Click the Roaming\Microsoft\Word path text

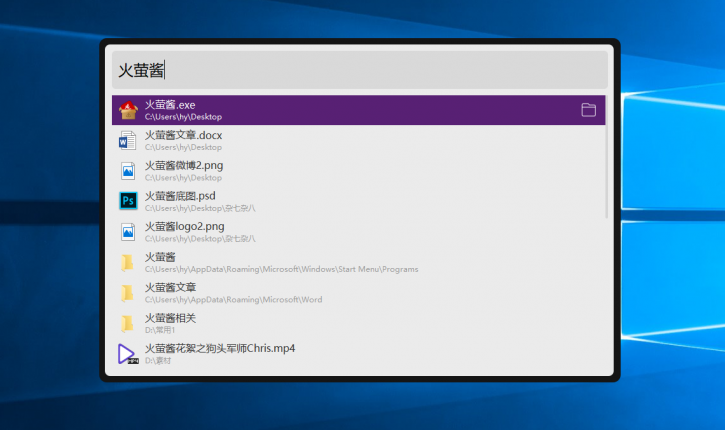pos(233,300)
